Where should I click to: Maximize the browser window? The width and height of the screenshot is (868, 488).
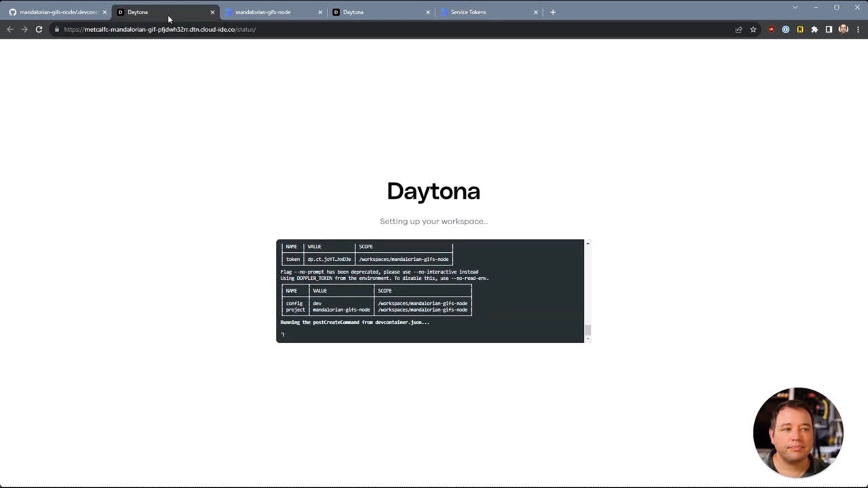coord(837,7)
